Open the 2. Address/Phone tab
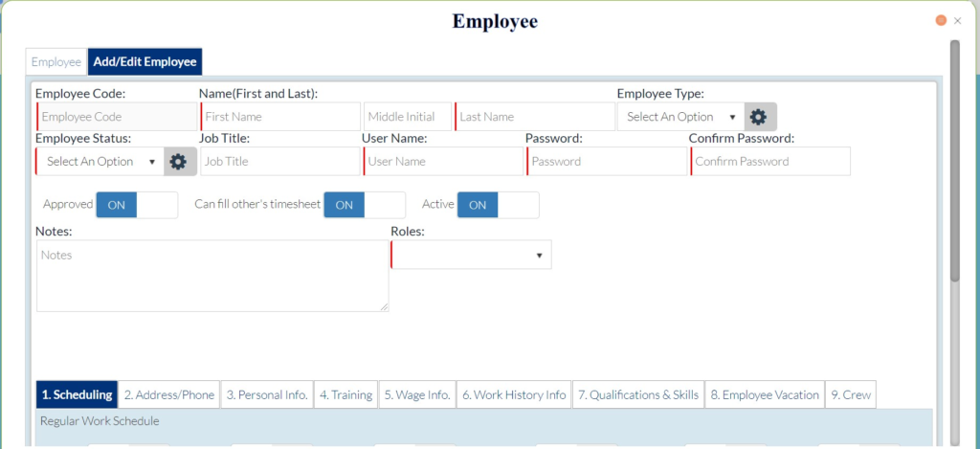The height and width of the screenshot is (449, 980). click(168, 394)
